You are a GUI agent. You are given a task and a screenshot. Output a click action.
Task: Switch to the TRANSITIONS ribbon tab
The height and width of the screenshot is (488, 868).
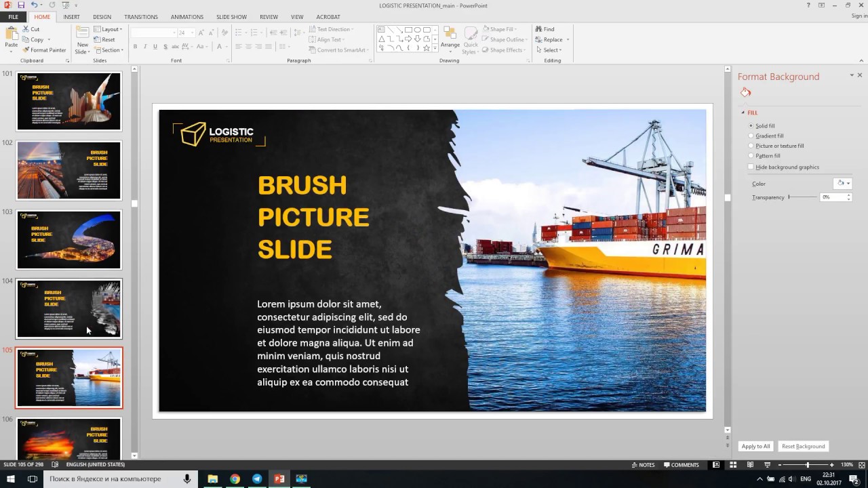141,17
